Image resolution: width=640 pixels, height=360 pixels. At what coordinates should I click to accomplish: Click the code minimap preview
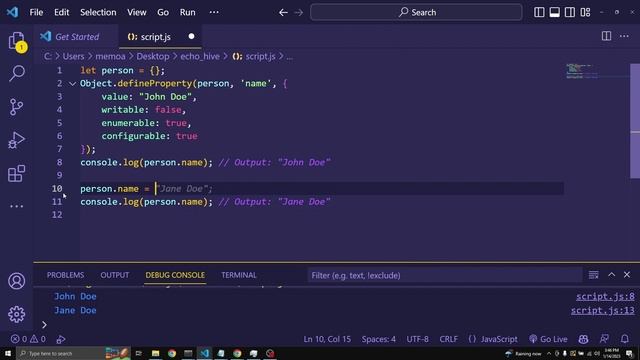pos(582,71)
